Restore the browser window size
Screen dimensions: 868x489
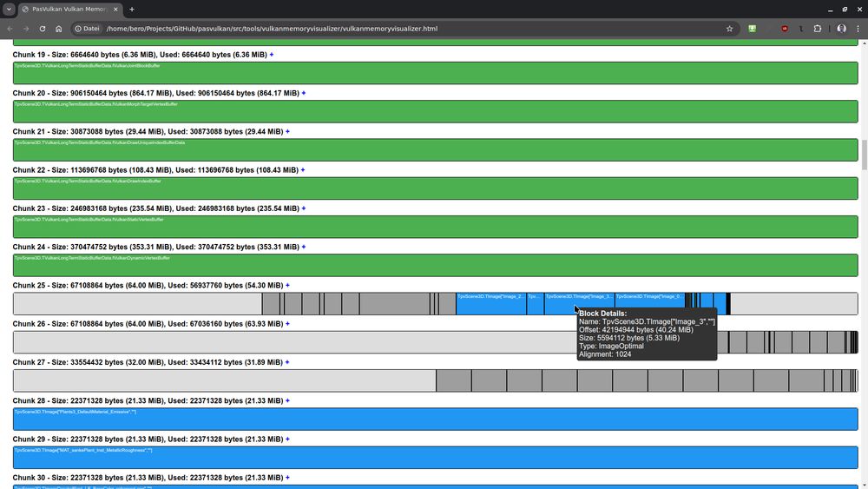pyautogui.click(x=845, y=10)
